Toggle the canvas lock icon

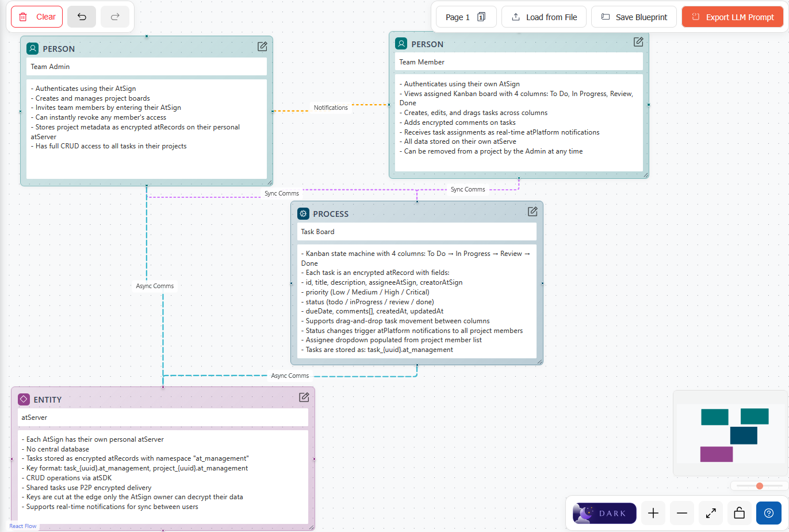740,513
